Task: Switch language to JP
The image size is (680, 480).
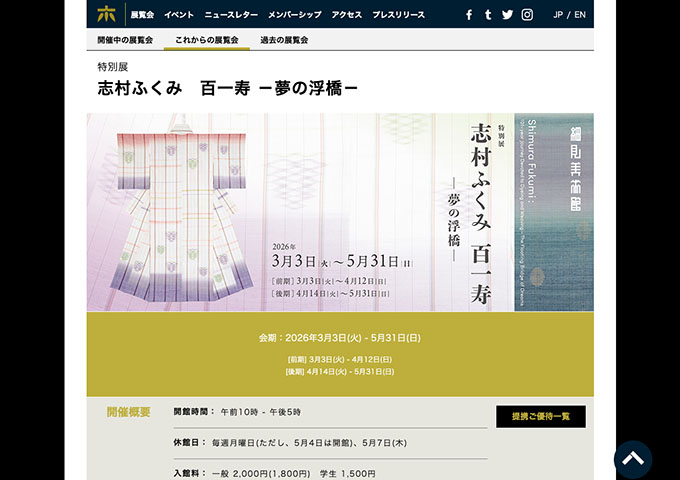Action: (x=558, y=15)
